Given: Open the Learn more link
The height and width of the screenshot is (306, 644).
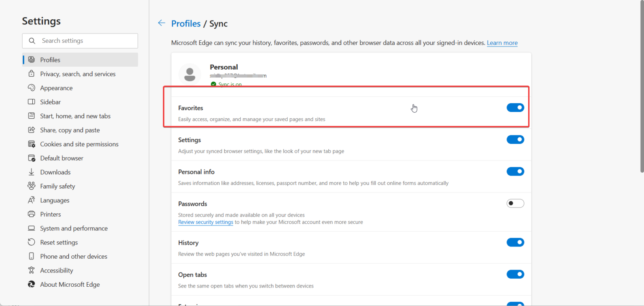Looking at the screenshot, I should point(502,43).
